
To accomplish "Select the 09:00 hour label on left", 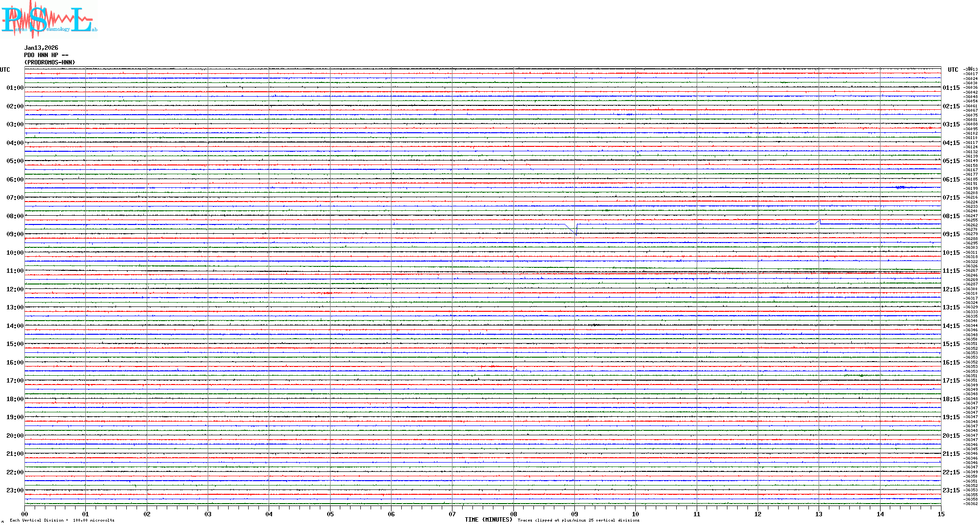I will click(x=15, y=234).
